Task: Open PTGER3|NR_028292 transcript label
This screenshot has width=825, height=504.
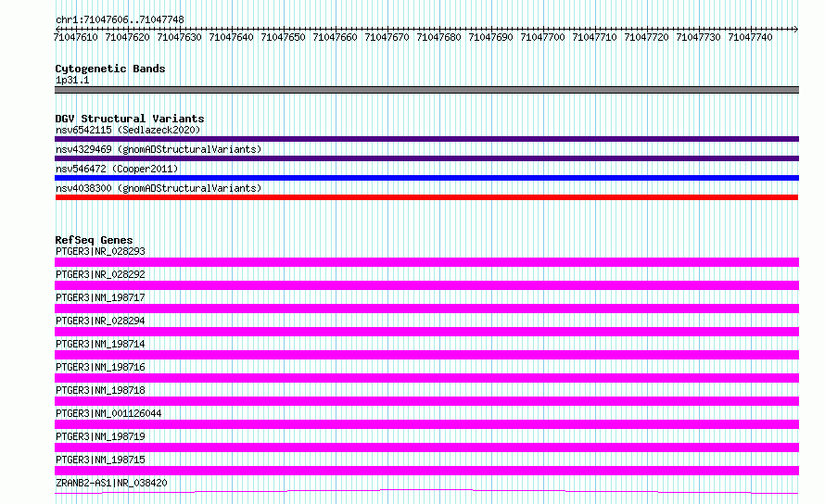Action: (100, 274)
